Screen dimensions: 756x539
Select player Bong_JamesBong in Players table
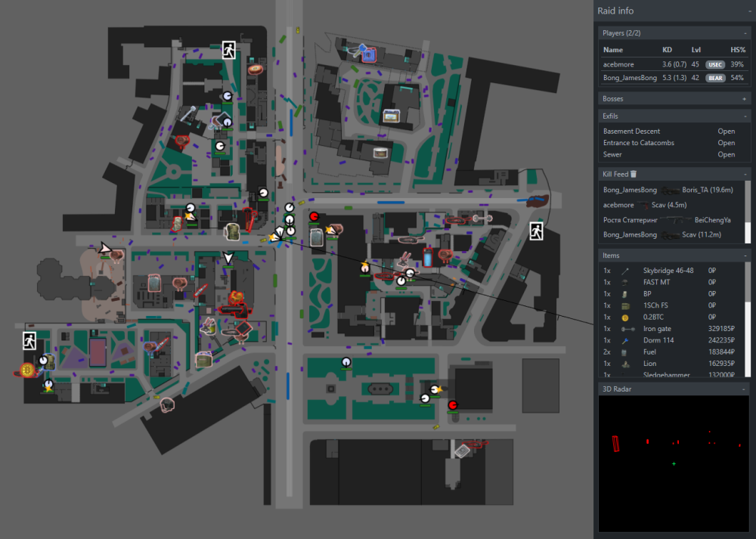pos(674,78)
